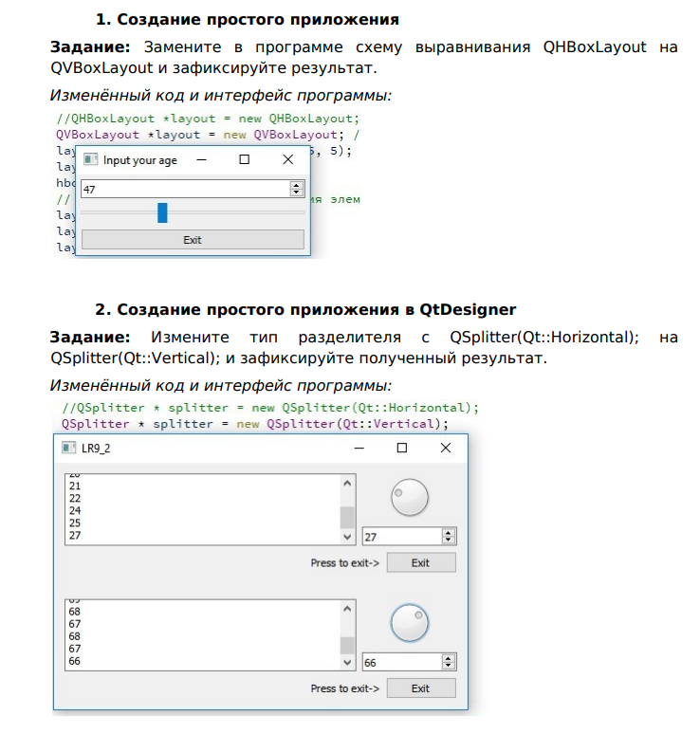Minimize the Input your age window
The image size is (700, 734).
tap(201, 159)
